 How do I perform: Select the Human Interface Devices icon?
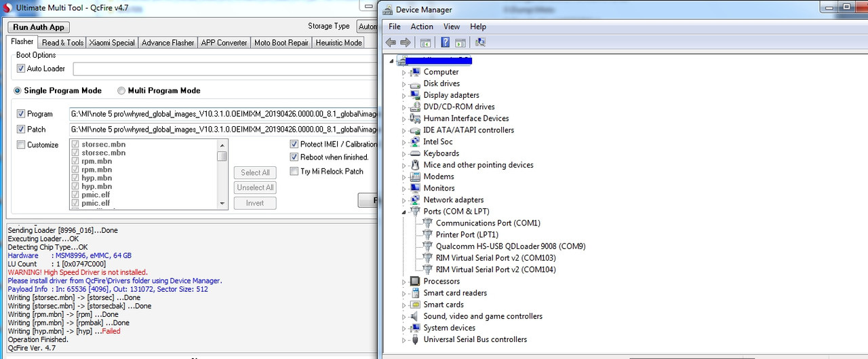click(415, 118)
